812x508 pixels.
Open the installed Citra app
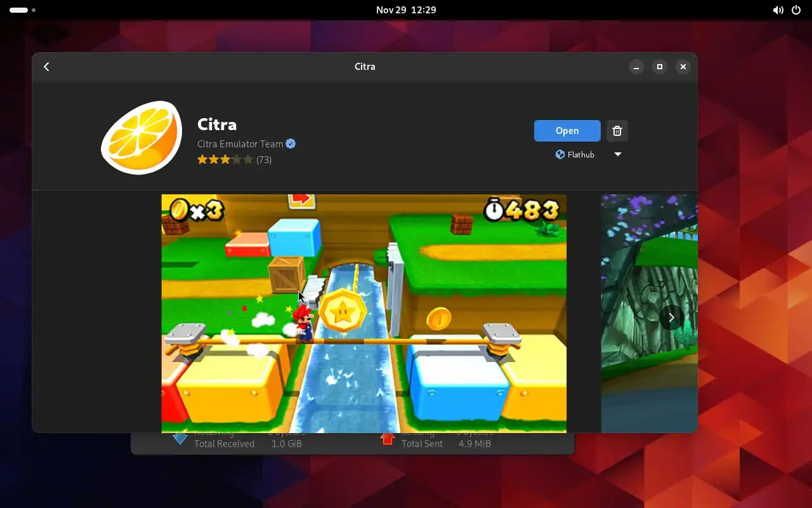567,131
